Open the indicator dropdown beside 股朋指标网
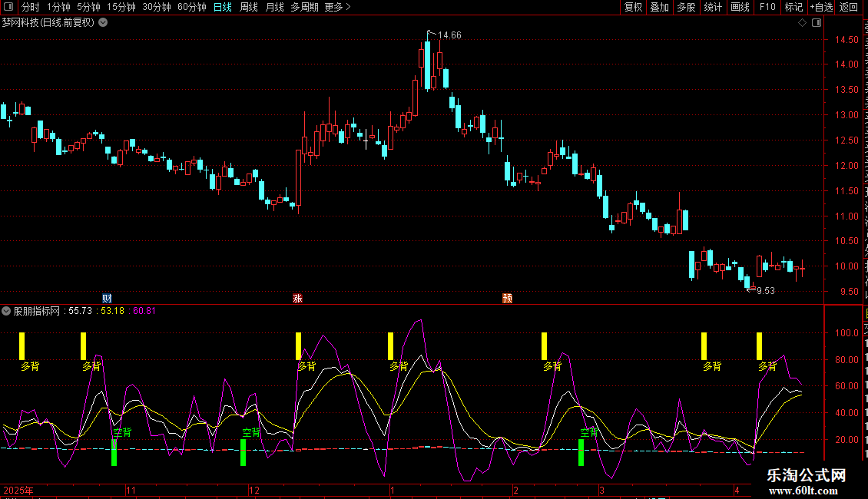Screen dimensions: 868x499 click(6, 311)
